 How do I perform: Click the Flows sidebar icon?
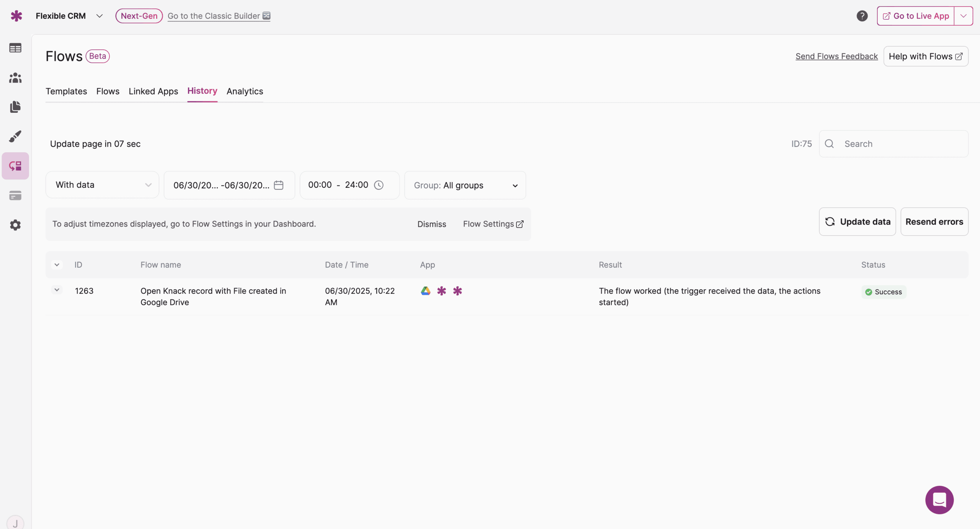click(x=15, y=166)
